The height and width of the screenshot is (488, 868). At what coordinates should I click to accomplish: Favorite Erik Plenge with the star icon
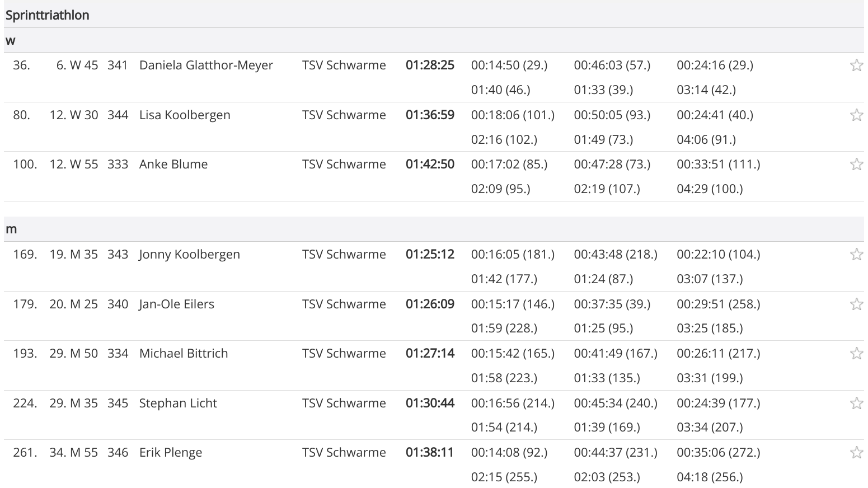click(856, 453)
